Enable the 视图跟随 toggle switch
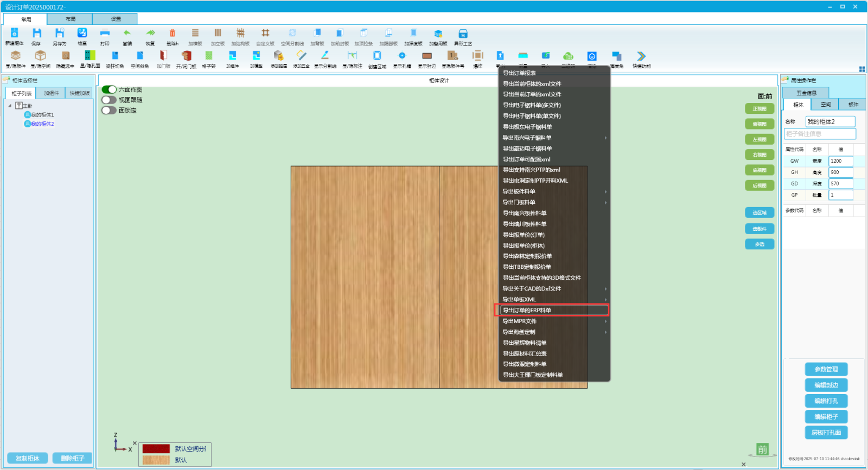The width and height of the screenshot is (868, 470). 109,100
